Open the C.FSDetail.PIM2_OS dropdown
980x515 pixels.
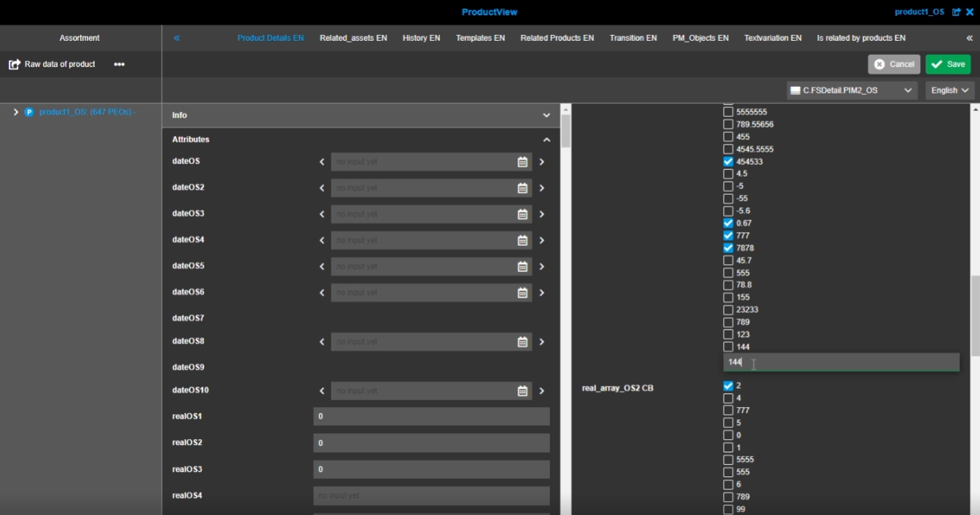click(852, 90)
